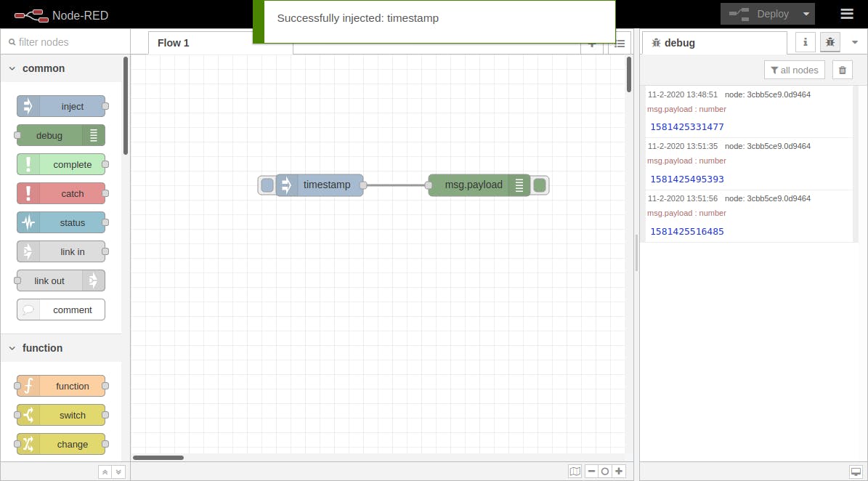Click the timestamp node output port
Viewport: 868px width, 481px height.
pyautogui.click(x=363, y=185)
